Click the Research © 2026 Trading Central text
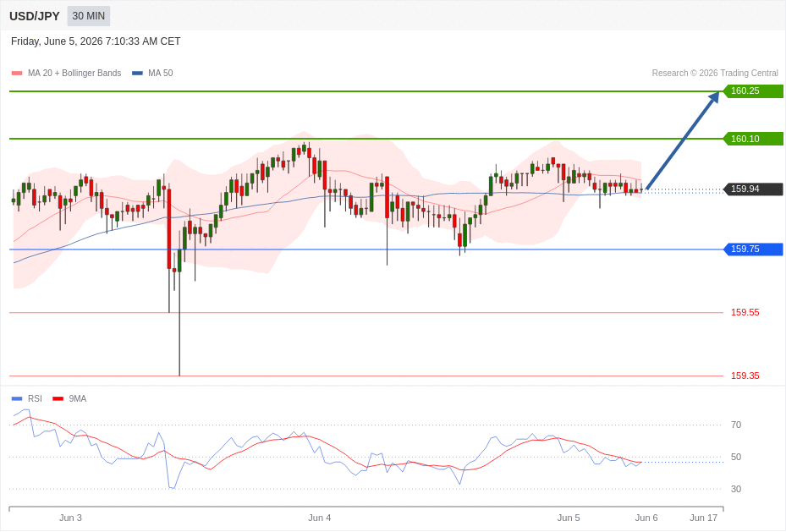This screenshot has width=786, height=532. point(715,73)
